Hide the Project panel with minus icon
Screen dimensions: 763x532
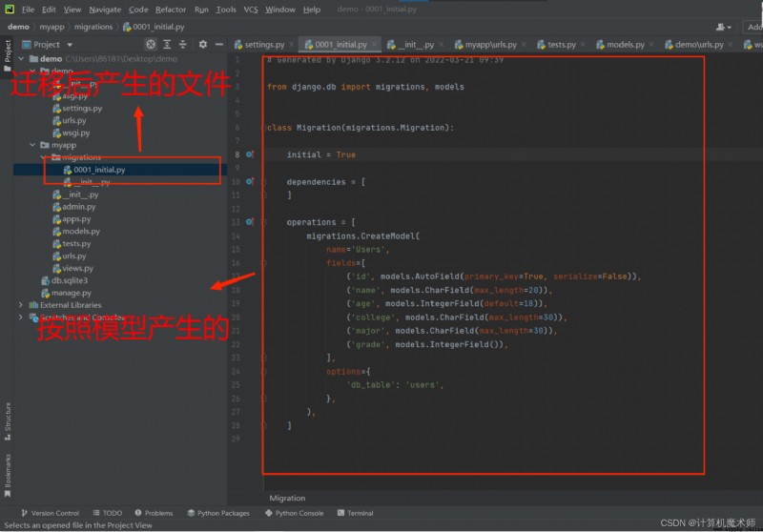coord(219,44)
